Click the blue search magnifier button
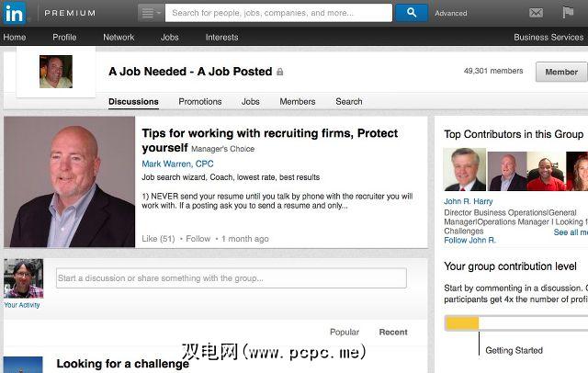 412,13
